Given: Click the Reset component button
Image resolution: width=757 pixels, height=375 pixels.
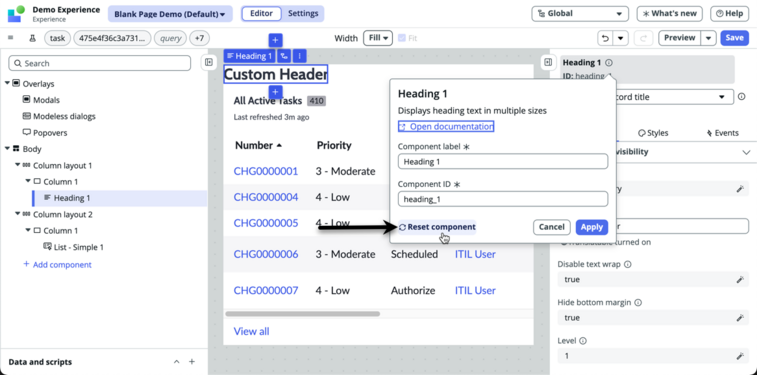Looking at the screenshot, I should [437, 227].
